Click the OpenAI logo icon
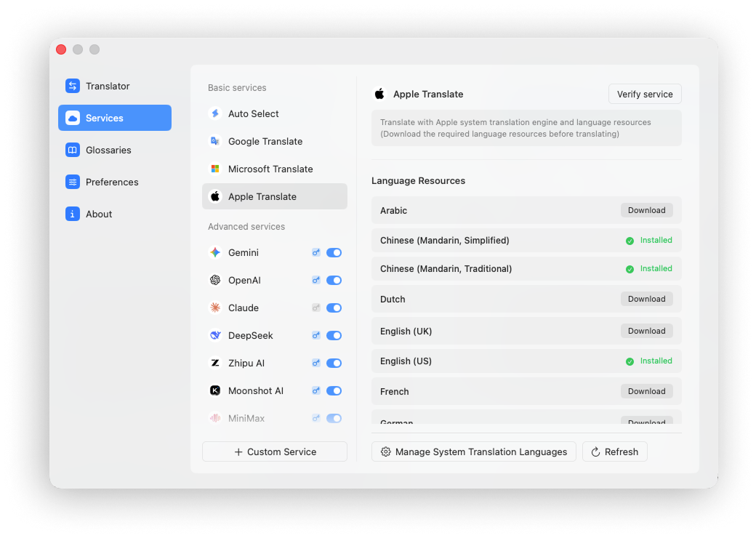 215,280
